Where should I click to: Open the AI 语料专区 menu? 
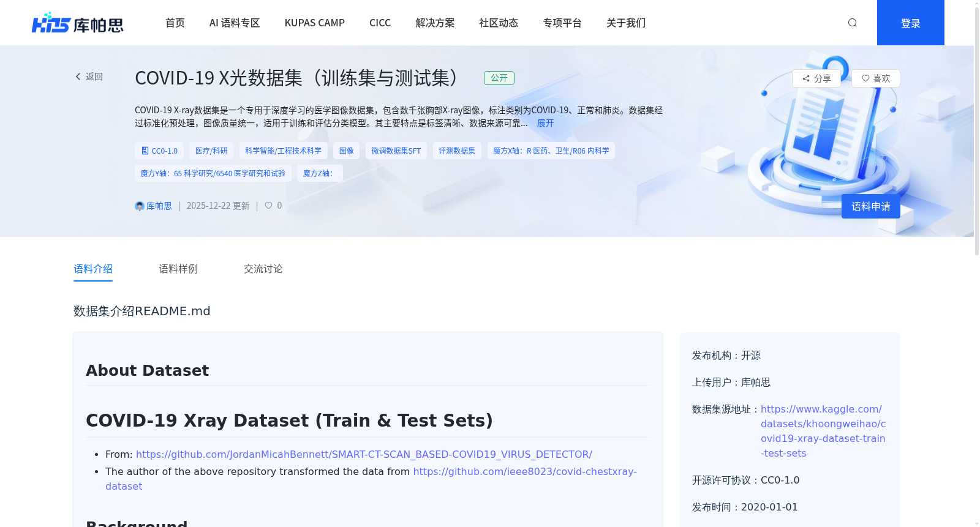coord(235,23)
